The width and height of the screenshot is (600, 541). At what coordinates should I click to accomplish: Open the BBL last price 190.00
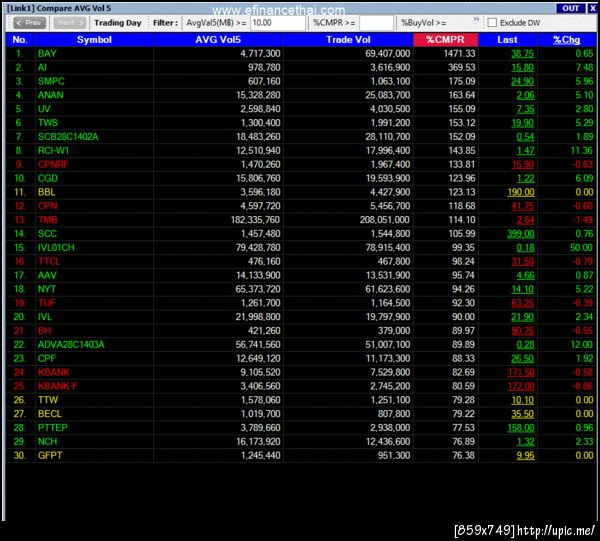click(x=521, y=192)
